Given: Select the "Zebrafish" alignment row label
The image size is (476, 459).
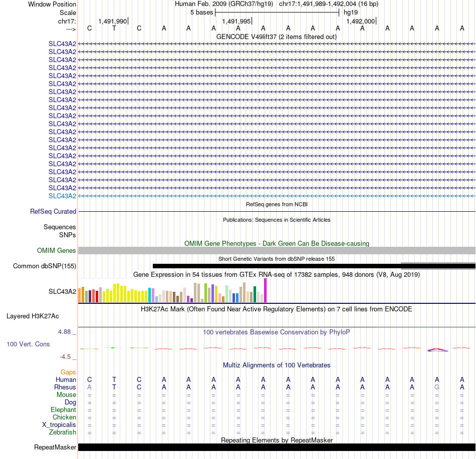Looking at the screenshot, I should pyautogui.click(x=63, y=432).
